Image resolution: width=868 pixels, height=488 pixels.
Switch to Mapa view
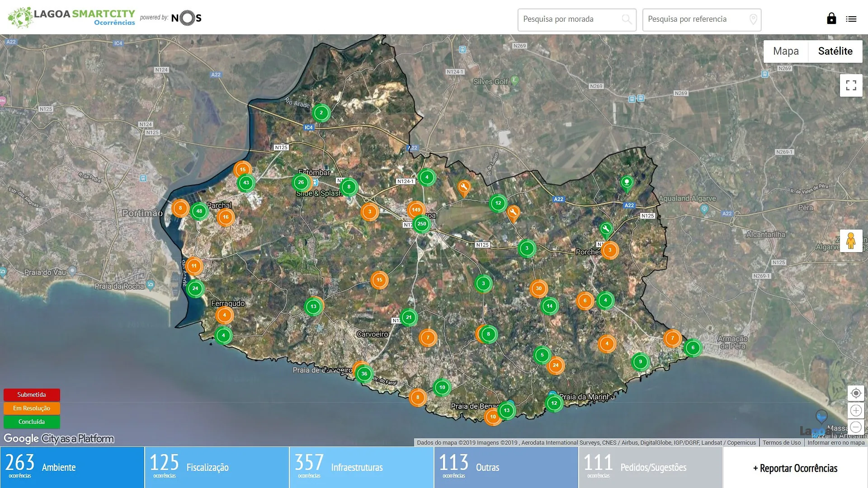785,52
